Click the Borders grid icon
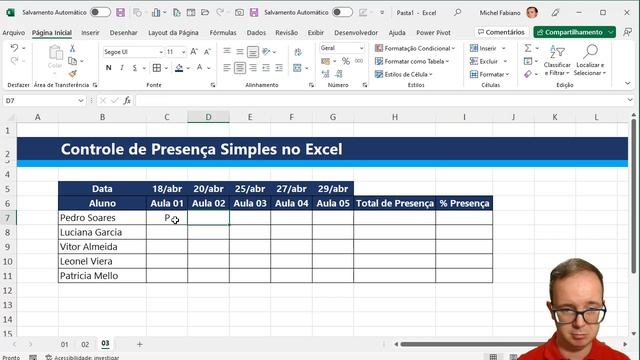The width and height of the screenshot is (640, 360). [157, 68]
